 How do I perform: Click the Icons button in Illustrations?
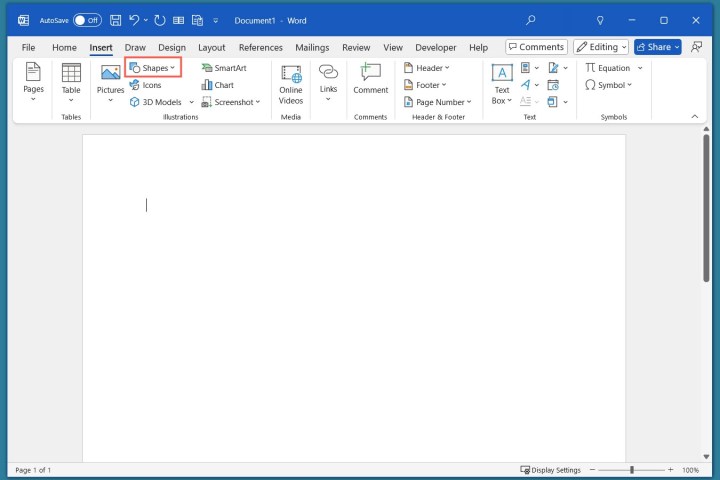(144, 85)
